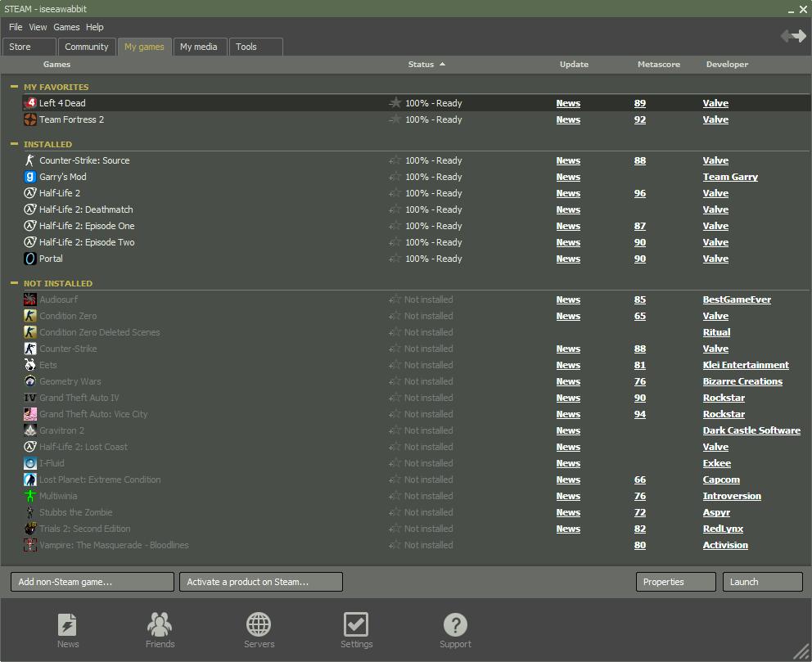
Task: Open the File menu
Action: tap(16, 27)
